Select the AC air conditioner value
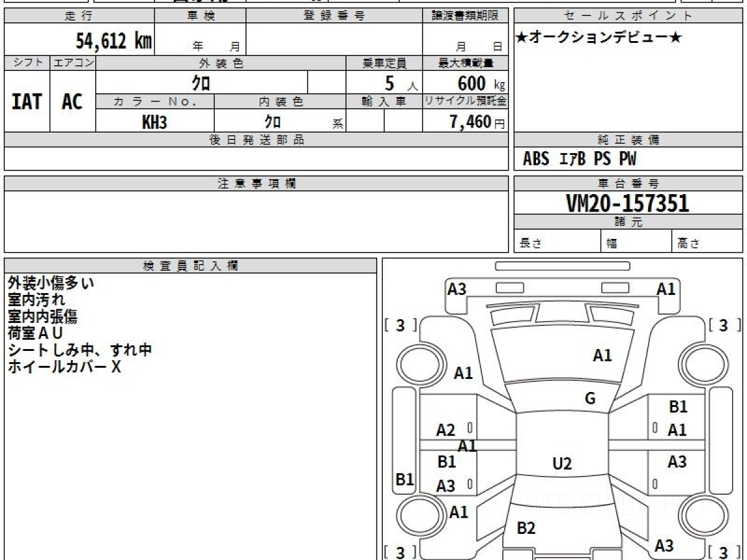 click(72, 101)
